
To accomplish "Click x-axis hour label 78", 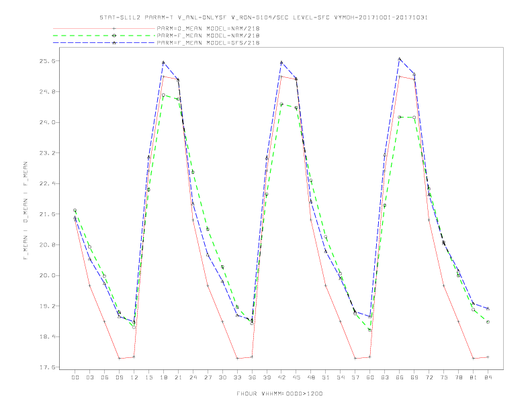I will 459,377.
